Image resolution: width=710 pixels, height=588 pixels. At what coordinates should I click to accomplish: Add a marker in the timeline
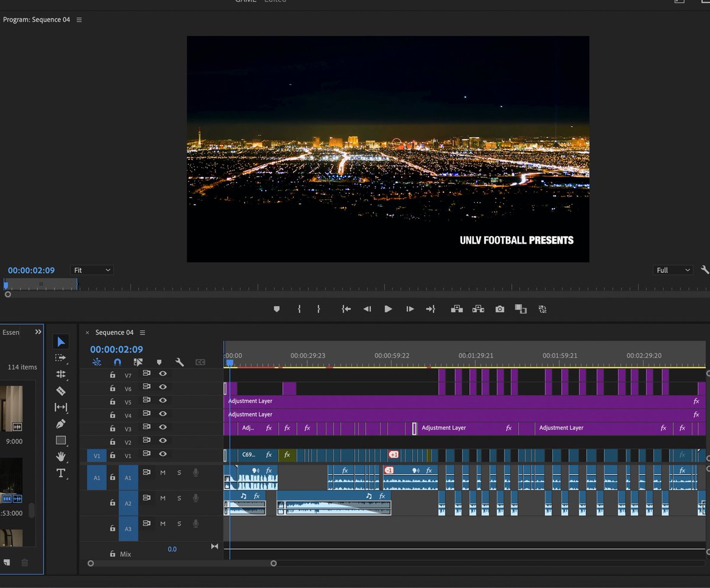pos(159,362)
